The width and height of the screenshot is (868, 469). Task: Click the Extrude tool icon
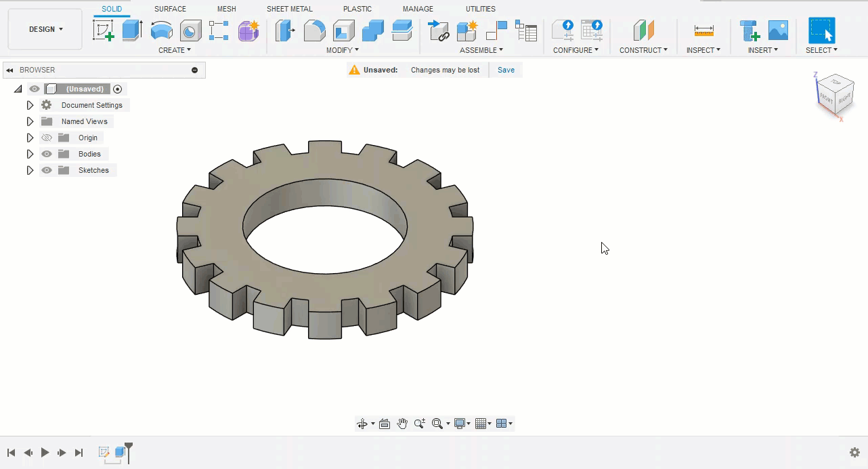(132, 30)
